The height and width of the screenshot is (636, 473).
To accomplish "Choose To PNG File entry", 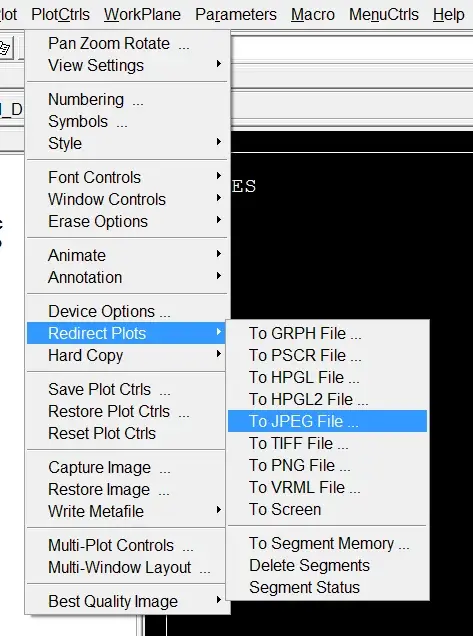I will point(327,465).
